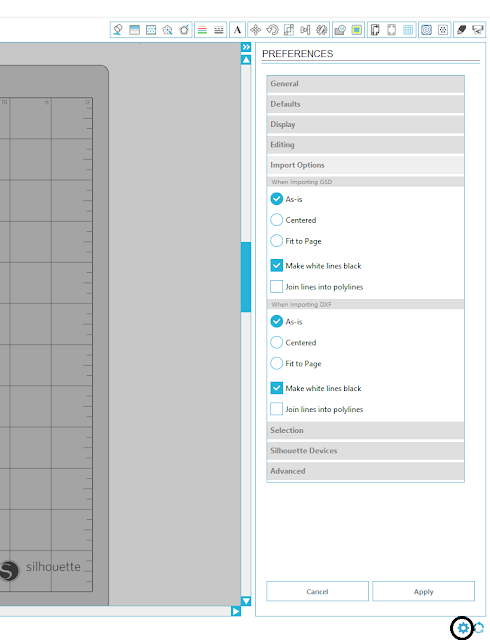Toggle DXF Make white lines black checkbox
The image size is (490, 640).
coord(276,388)
